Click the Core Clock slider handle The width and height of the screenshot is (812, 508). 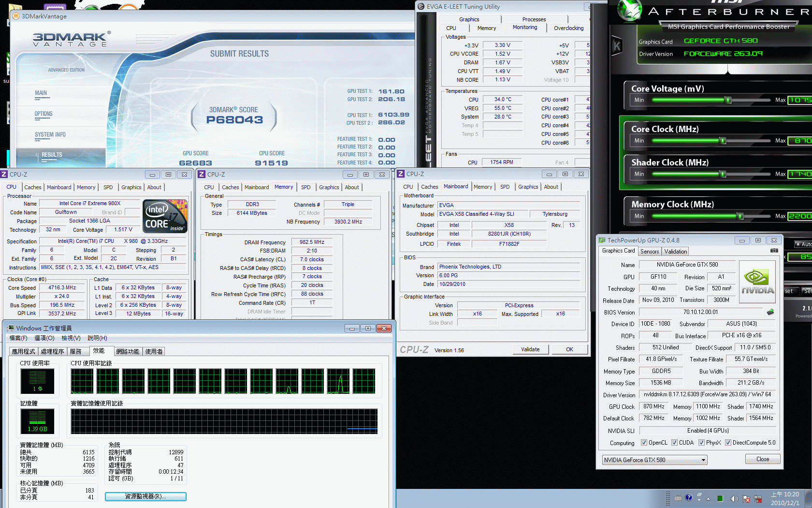coord(723,140)
